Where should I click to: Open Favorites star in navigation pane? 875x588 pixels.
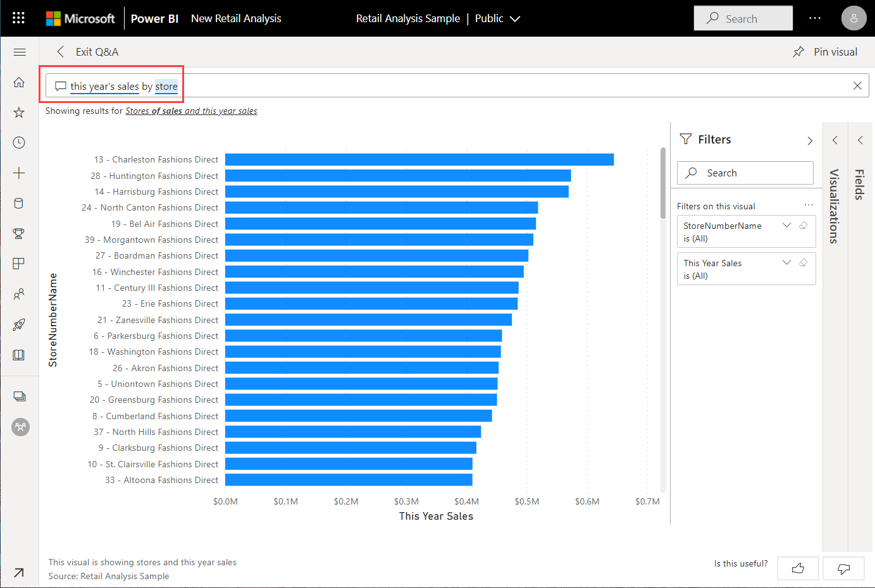point(19,113)
